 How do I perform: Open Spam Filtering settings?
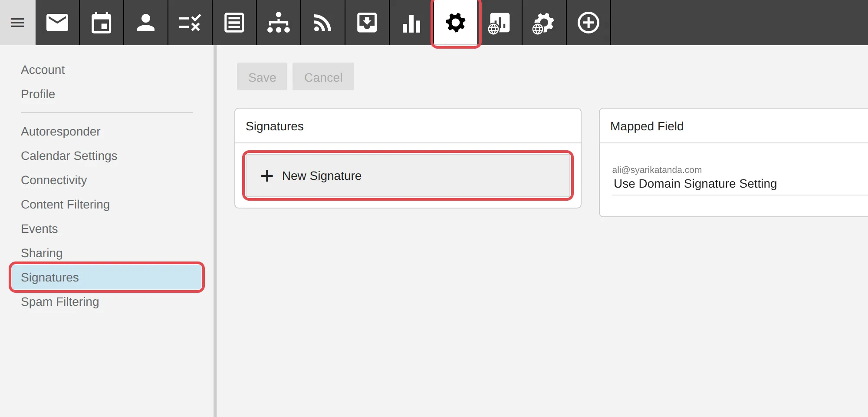click(x=60, y=302)
